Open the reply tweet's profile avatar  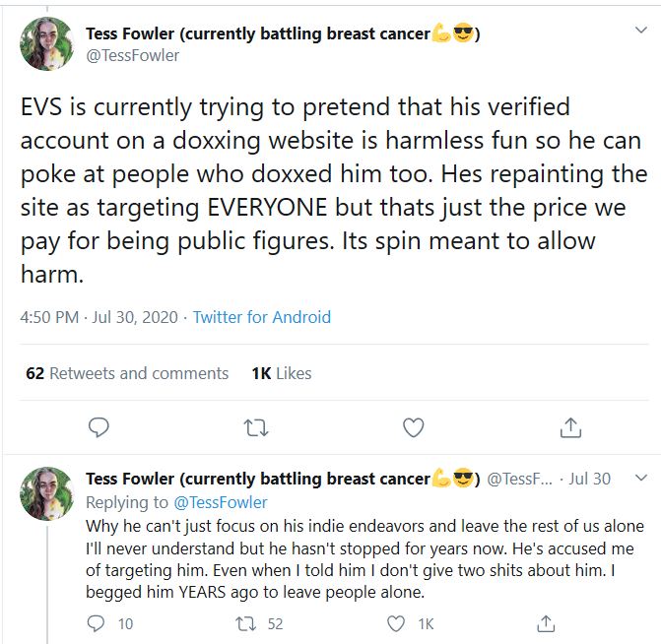[47, 493]
